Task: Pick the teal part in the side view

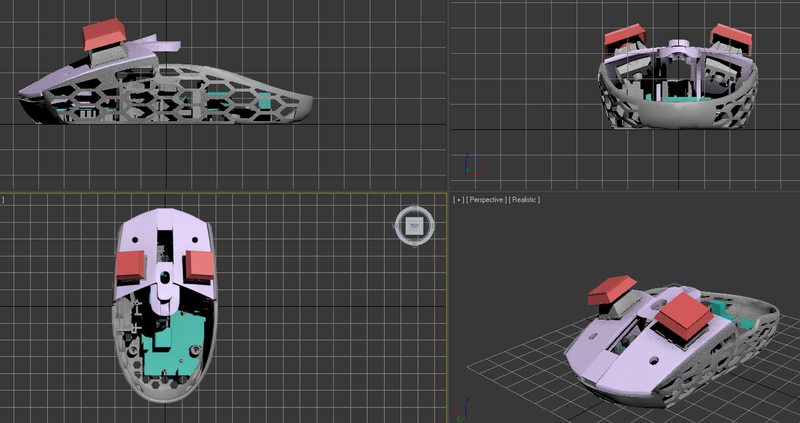Action: (264, 102)
